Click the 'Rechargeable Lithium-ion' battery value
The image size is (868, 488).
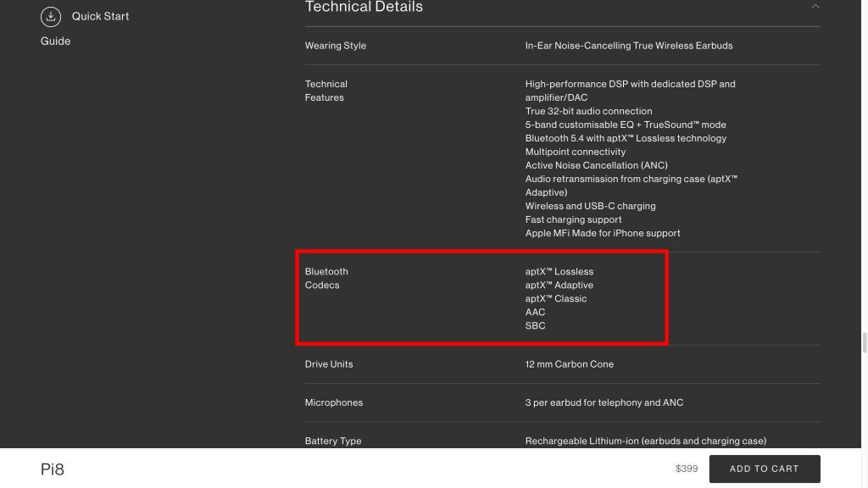[645, 441]
